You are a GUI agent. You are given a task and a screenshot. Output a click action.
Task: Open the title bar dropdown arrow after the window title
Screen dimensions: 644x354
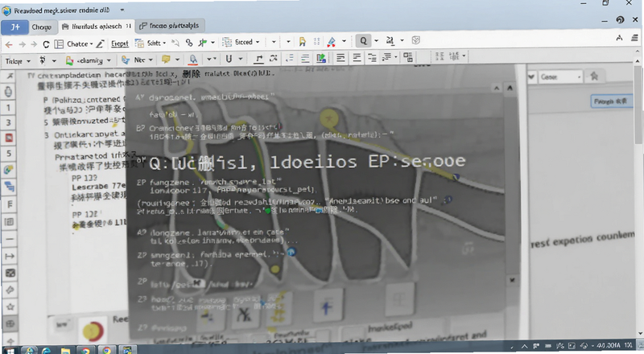tap(122, 10)
